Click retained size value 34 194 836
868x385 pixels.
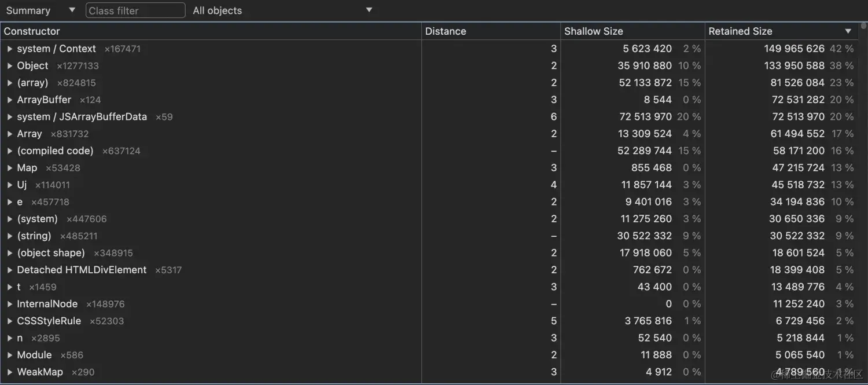tap(797, 202)
